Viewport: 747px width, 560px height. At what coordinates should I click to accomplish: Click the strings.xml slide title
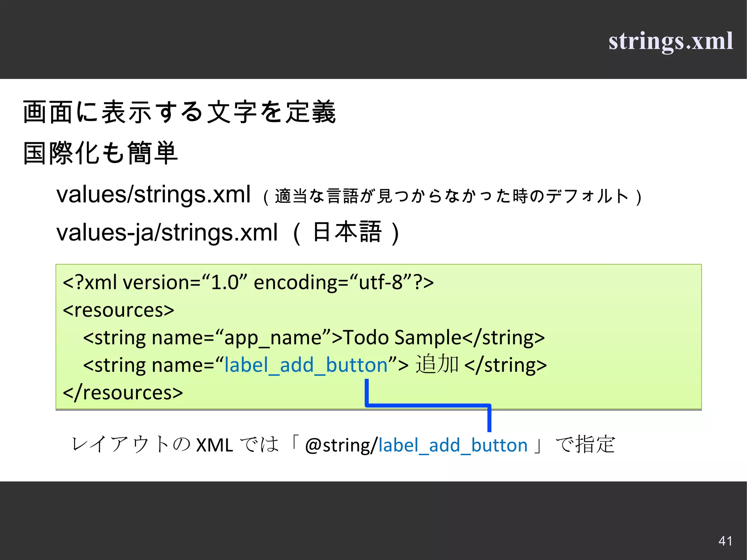670,41
